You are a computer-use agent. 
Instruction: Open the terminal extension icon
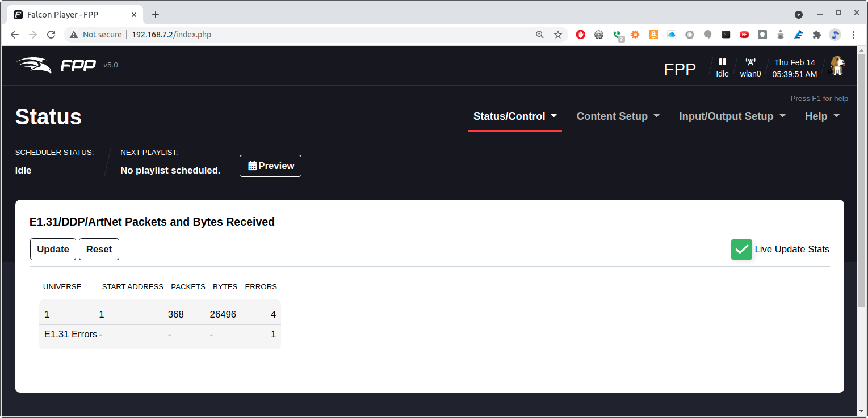coord(726,35)
